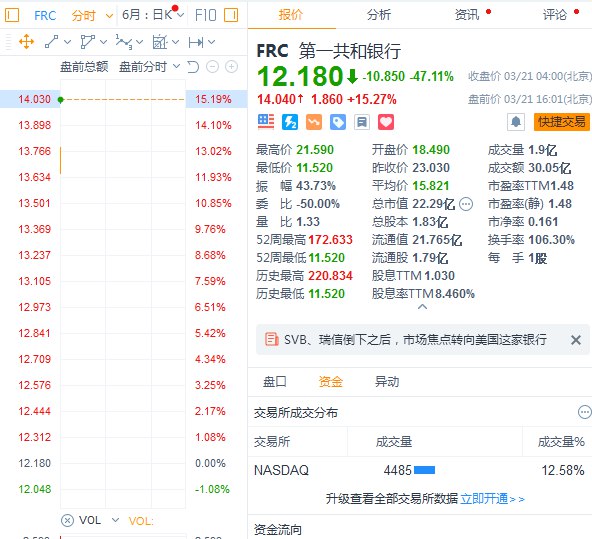
Task: Click the NASDAQ exchange row label
Action: (x=281, y=470)
